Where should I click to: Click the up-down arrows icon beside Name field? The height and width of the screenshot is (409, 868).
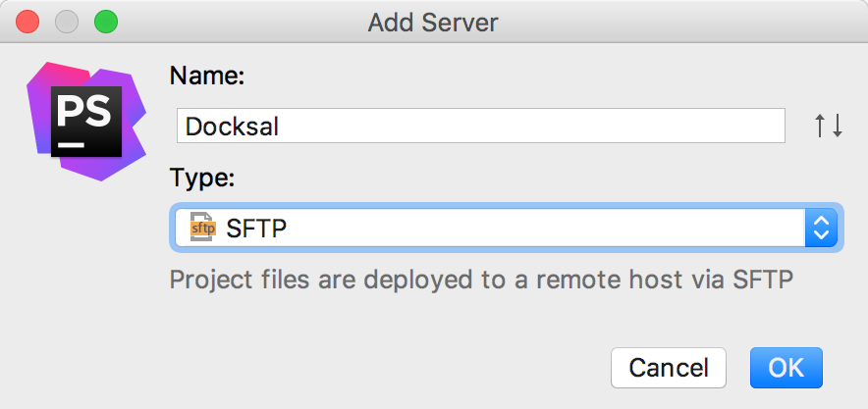click(829, 126)
